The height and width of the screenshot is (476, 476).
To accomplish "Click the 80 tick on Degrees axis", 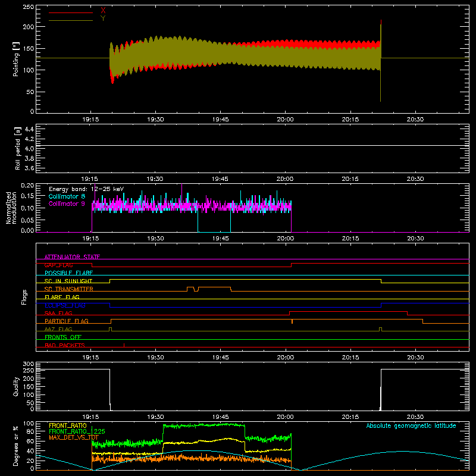I will pyautogui.click(x=31, y=431).
